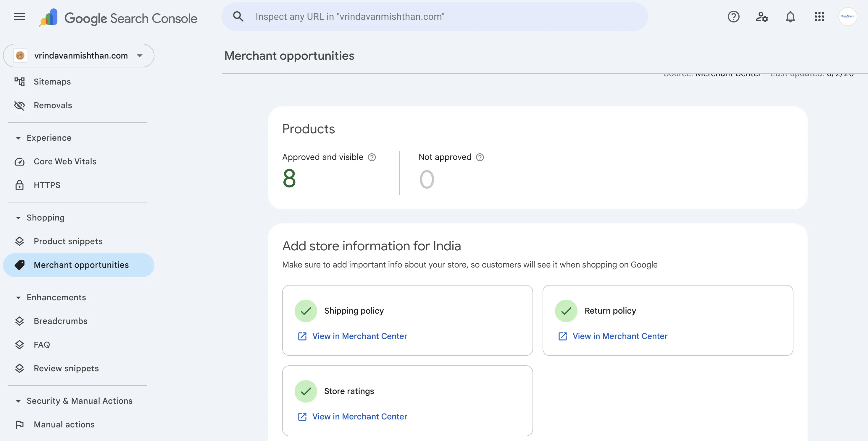Click the not approved count 0
The image size is (868, 441).
(427, 179)
